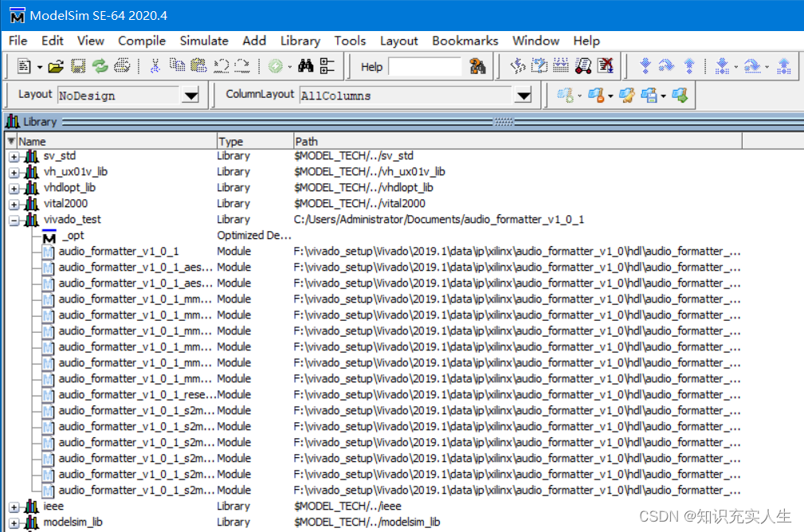Click the Find binoculars icon
Image resolution: width=804 pixels, height=532 pixels.
(306, 65)
